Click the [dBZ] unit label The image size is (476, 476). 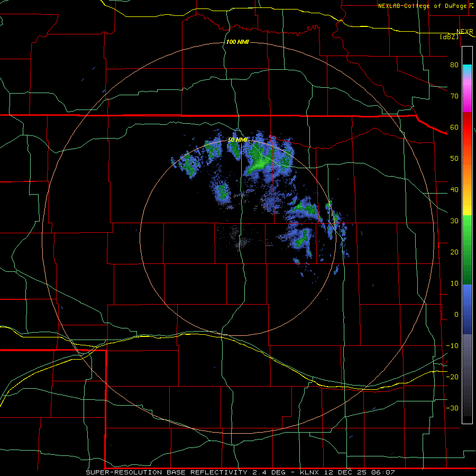450,36
